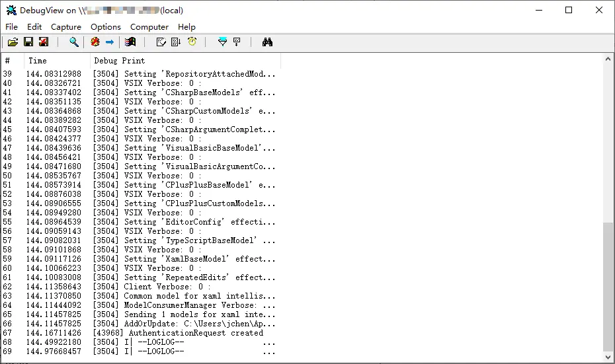The width and height of the screenshot is (615, 364).
Task: Select row 43 'CSharpCustomModels' setting line
Action: point(140,111)
